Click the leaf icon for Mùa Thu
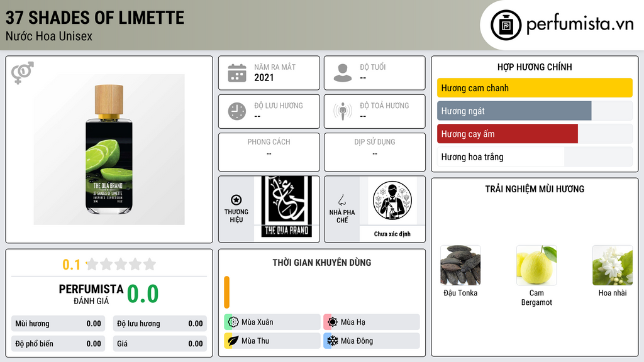The height and width of the screenshot is (362, 644). [233, 341]
